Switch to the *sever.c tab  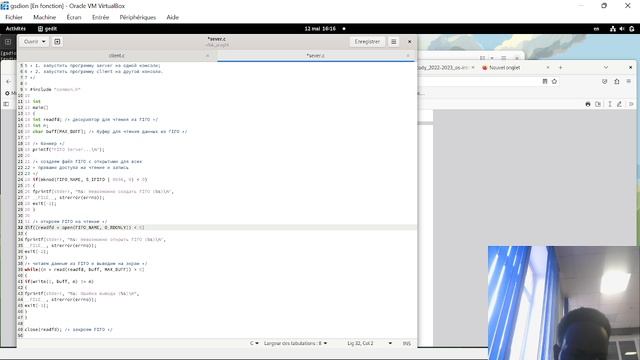pyautogui.click(x=316, y=56)
